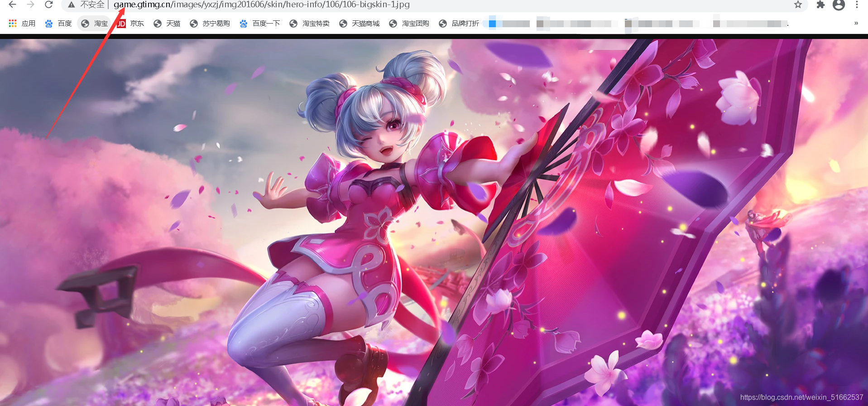The width and height of the screenshot is (868, 406).
Task: Open the 应用 apps shortcut
Action: click(x=22, y=23)
